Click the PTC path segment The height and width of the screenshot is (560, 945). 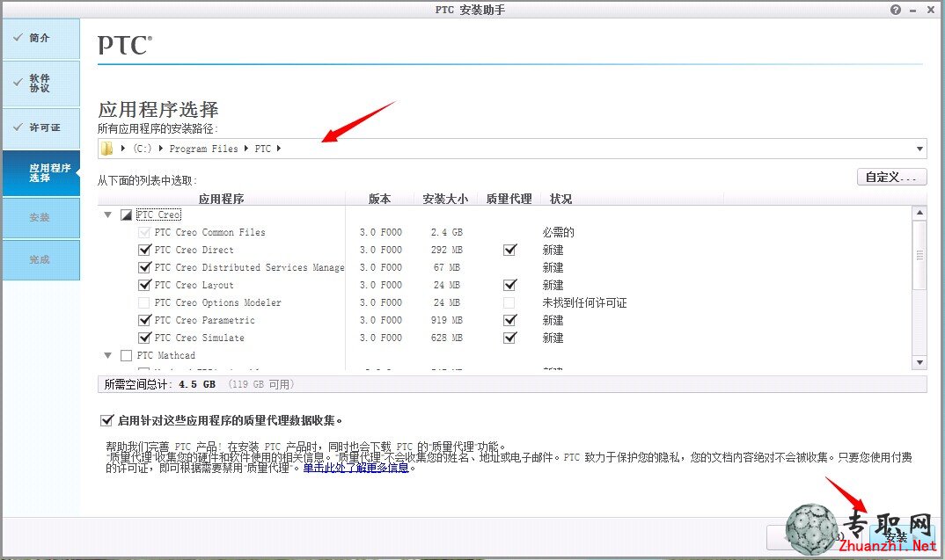coord(263,149)
